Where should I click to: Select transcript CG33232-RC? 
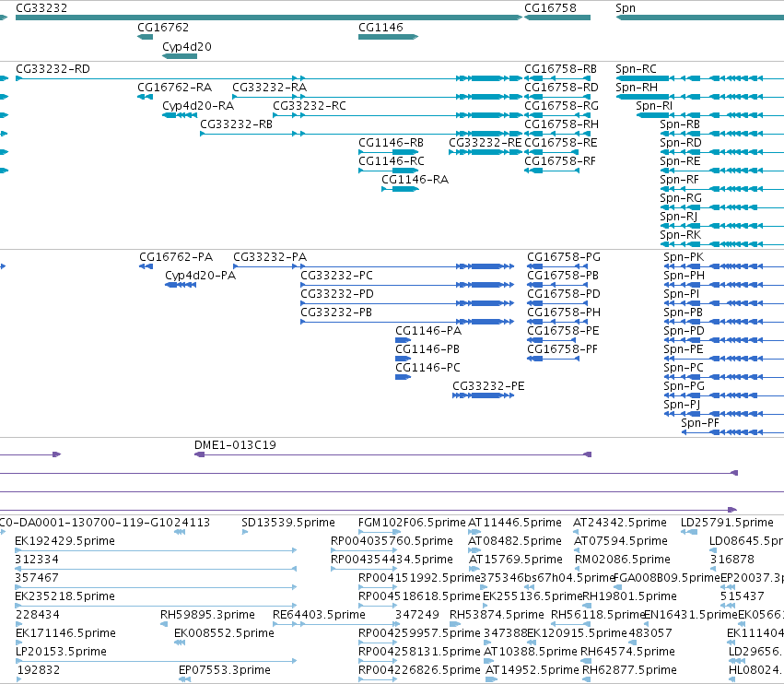[310, 106]
